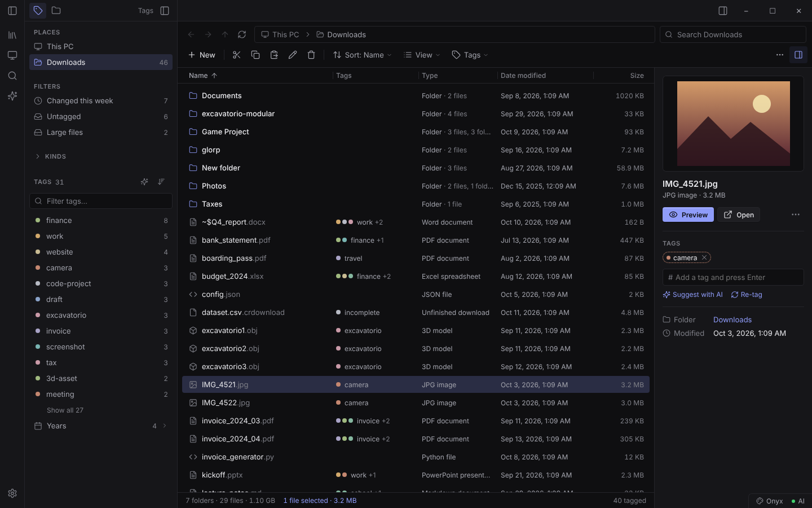Switch sidebar to Tags view icon
812x508 pixels.
(38, 10)
